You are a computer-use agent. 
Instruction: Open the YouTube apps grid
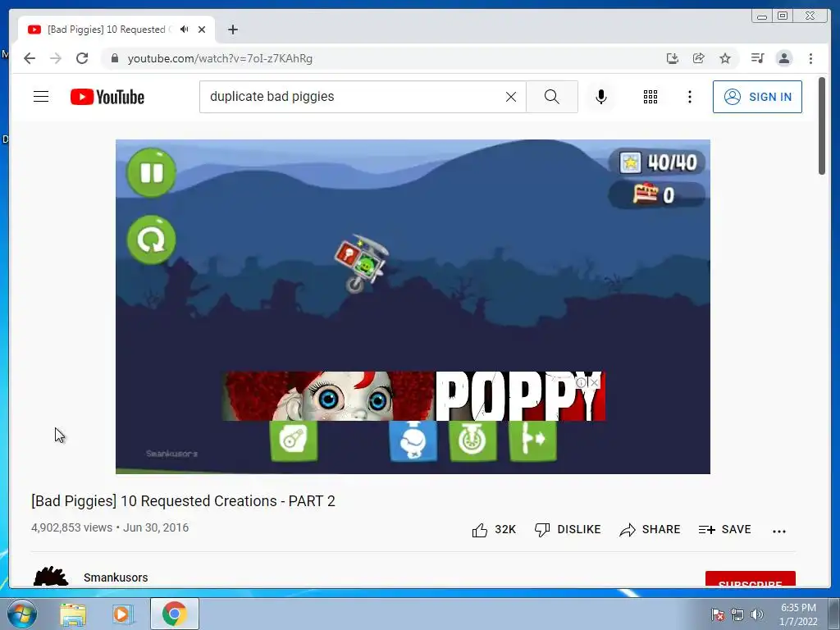point(651,97)
